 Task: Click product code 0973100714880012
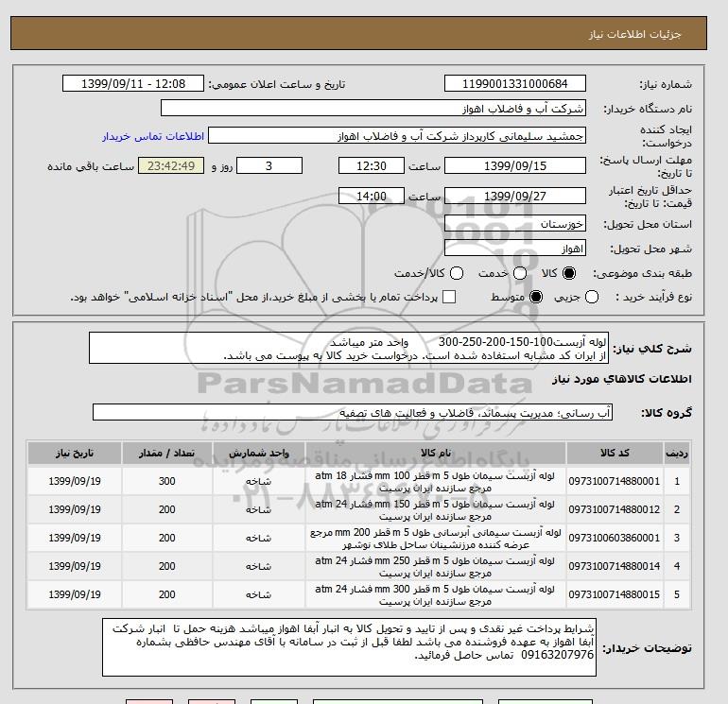(x=615, y=509)
